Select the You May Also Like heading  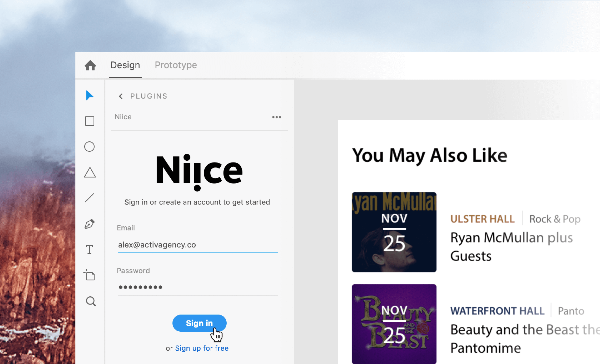tap(430, 156)
